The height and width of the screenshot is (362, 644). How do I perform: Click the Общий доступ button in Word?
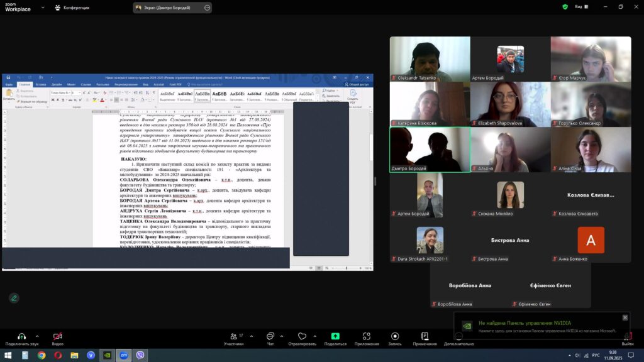tap(357, 85)
